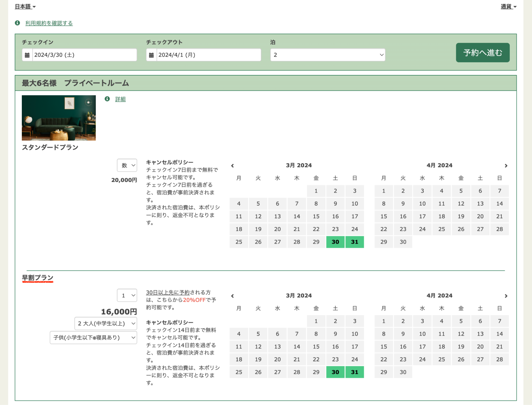Open the 泊 nights dropdown
The image size is (532, 405).
tap(328, 55)
